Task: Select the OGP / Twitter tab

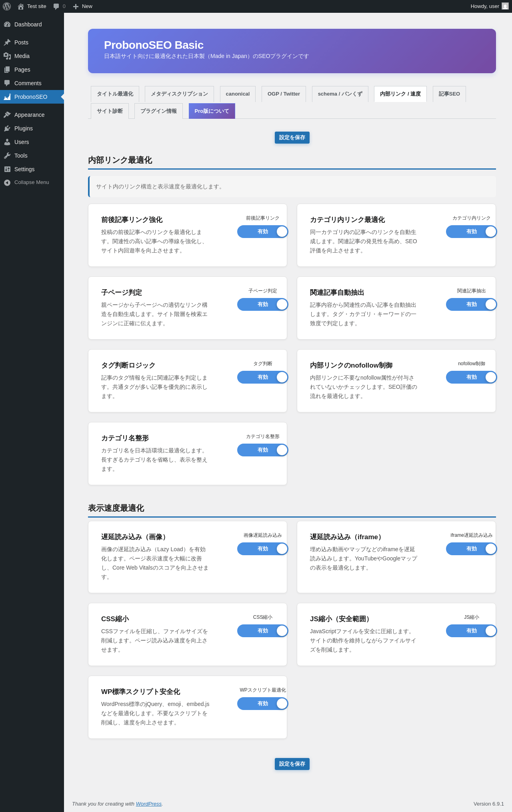Action: point(284,94)
